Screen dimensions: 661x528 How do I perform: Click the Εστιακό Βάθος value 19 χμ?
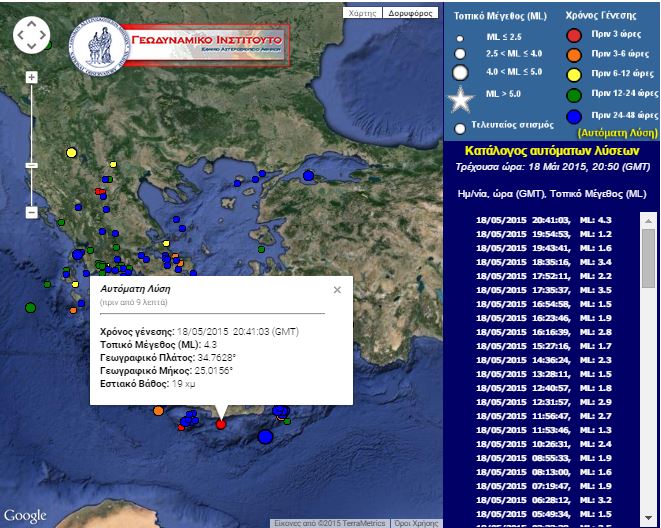point(184,384)
